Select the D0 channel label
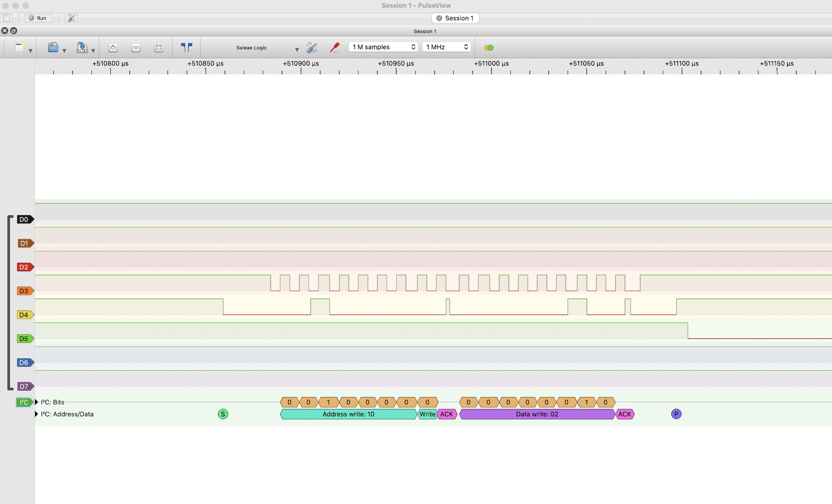 tap(25, 219)
